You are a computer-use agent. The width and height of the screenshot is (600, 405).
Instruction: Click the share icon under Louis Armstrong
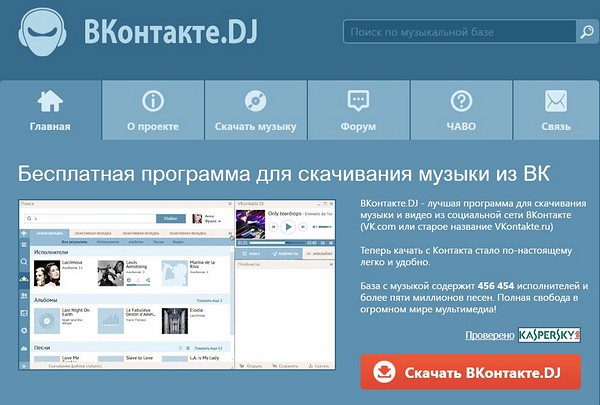pos(148,281)
